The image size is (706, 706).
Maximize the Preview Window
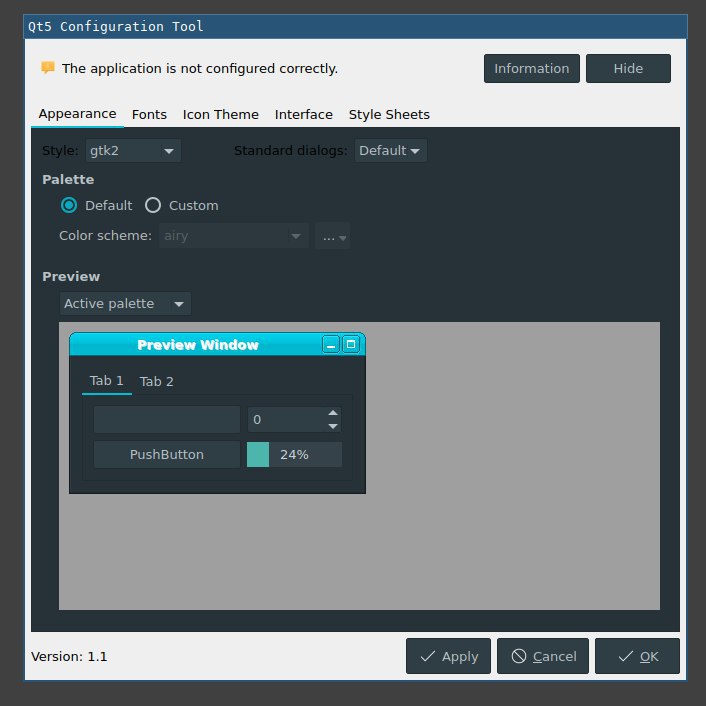[351, 344]
